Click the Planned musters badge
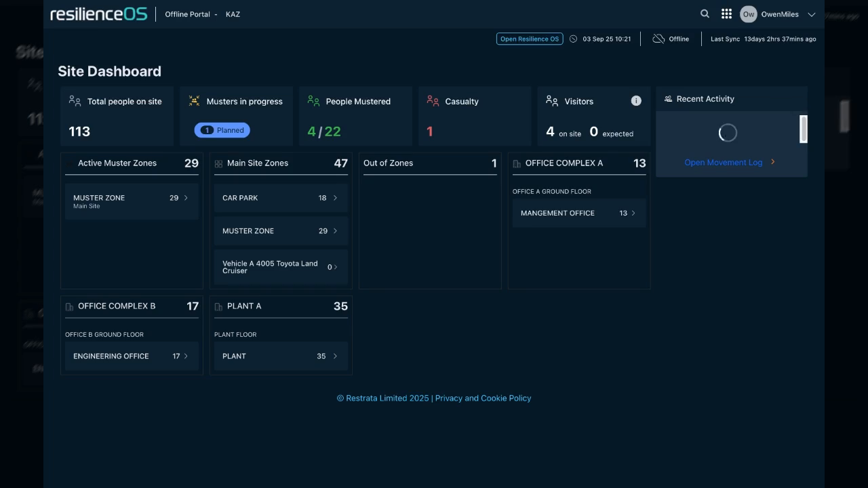 click(x=222, y=130)
